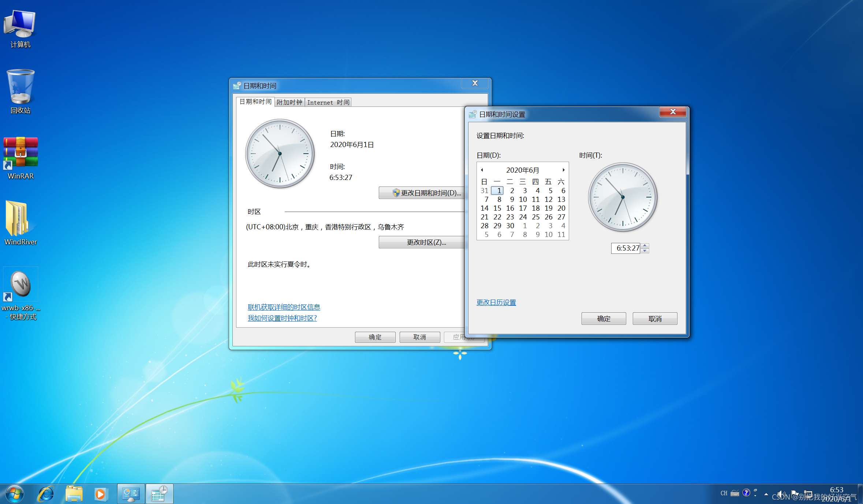Open Windows Explorer from the taskbar

point(74,494)
